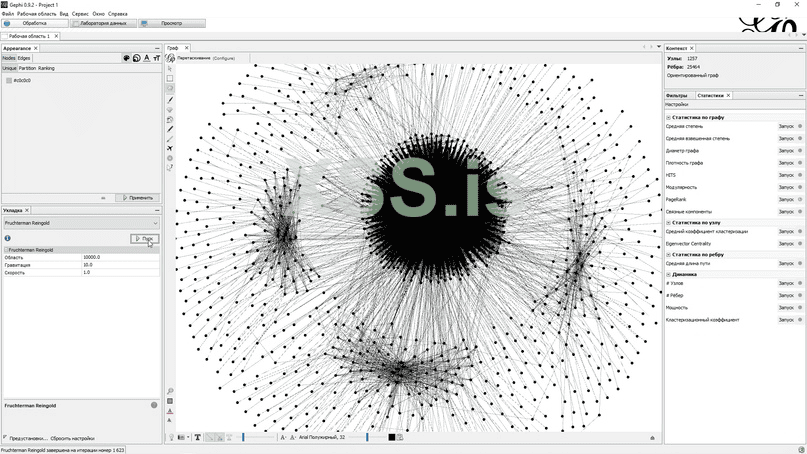Image resolution: width=807 pixels, height=454 pixels.
Task: Toggle Edges in the Appearance panel
Action: pyautogui.click(x=24, y=58)
